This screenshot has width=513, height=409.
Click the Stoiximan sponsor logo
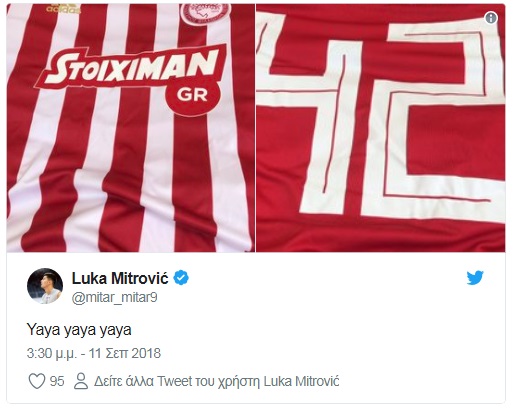coord(132,68)
